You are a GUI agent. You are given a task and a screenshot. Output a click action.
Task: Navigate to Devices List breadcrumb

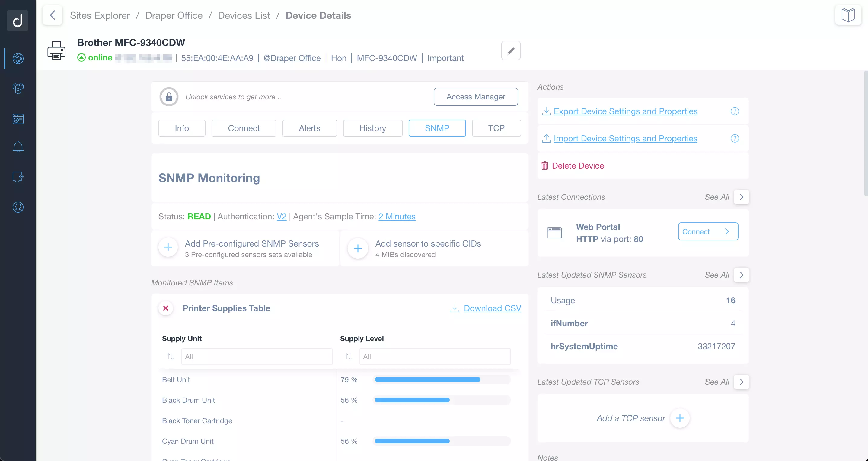point(244,15)
